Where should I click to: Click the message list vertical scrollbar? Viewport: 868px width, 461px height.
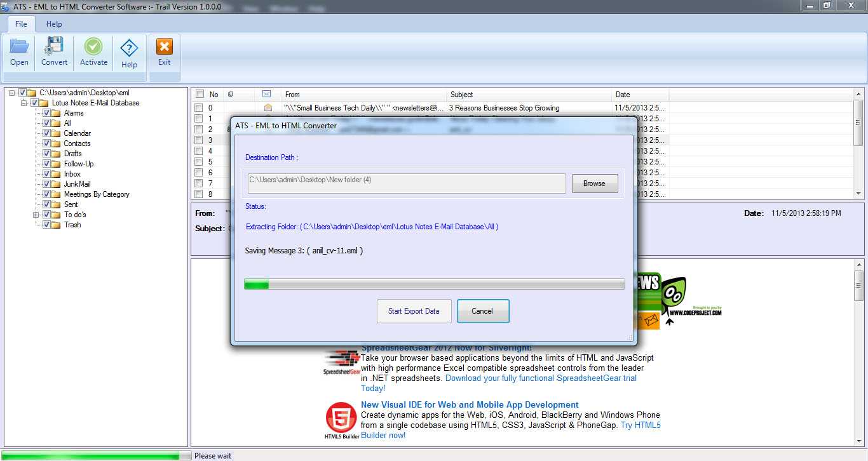[859, 145]
